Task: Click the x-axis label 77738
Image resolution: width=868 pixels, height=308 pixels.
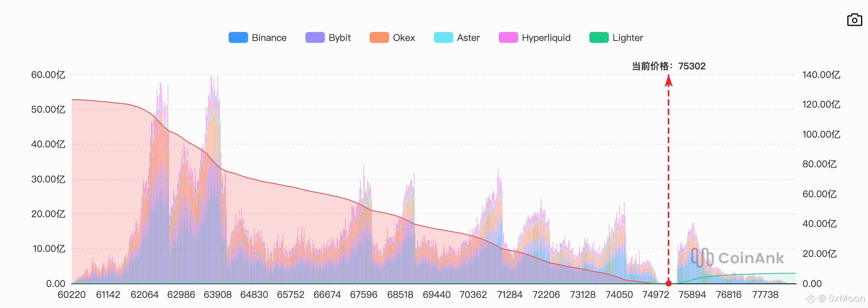Action: [765, 295]
